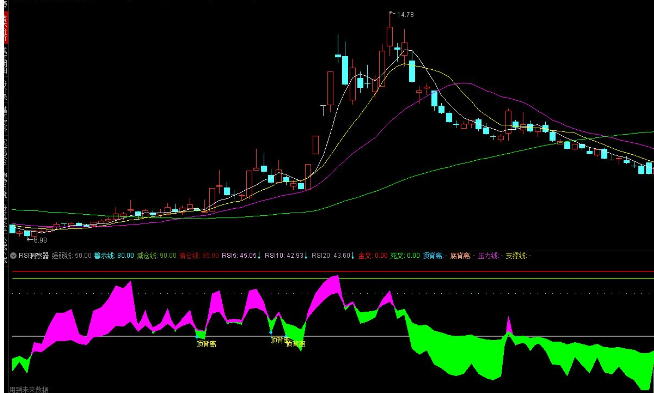
Task: Click the magenta 压力线 legend label
Action: (x=488, y=256)
